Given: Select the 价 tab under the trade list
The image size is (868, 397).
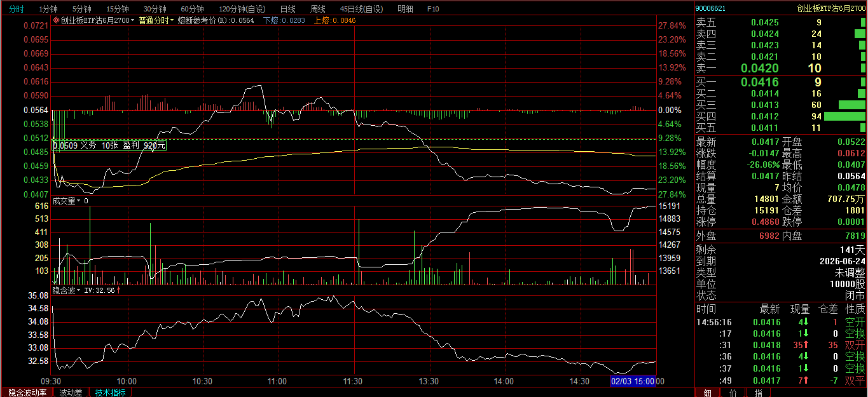Looking at the screenshot, I should (733, 393).
